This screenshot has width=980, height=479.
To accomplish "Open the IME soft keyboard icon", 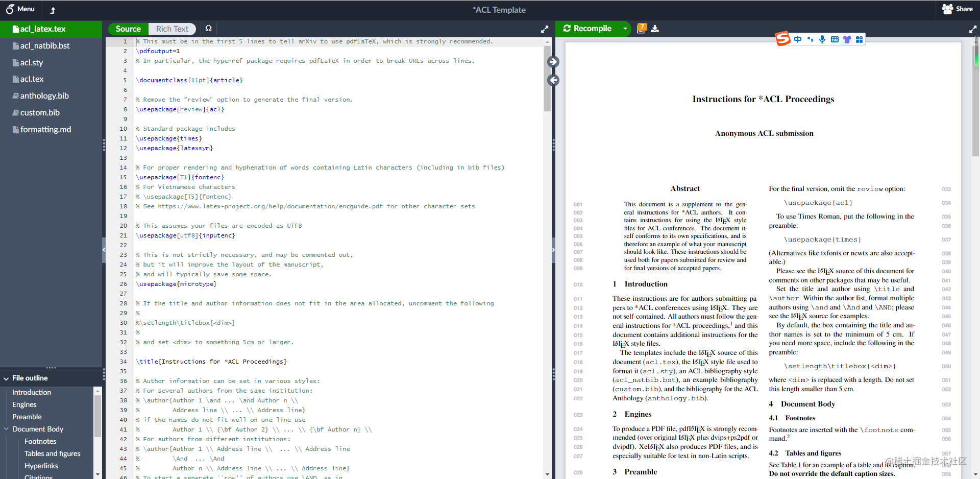I will point(835,39).
